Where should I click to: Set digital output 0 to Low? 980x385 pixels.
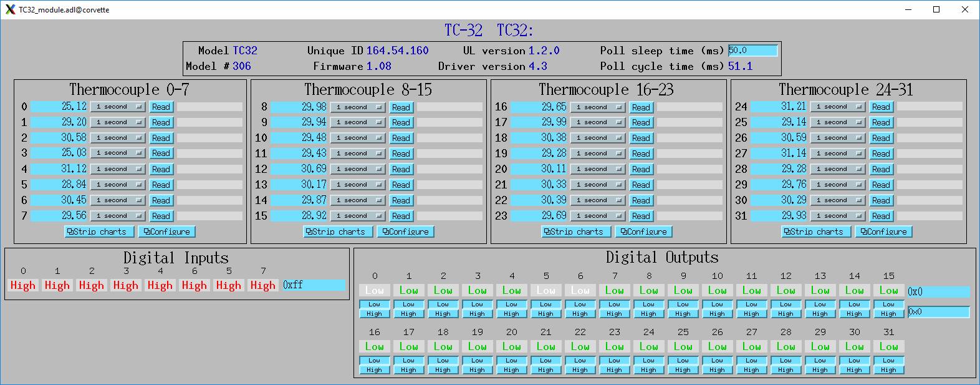(375, 305)
